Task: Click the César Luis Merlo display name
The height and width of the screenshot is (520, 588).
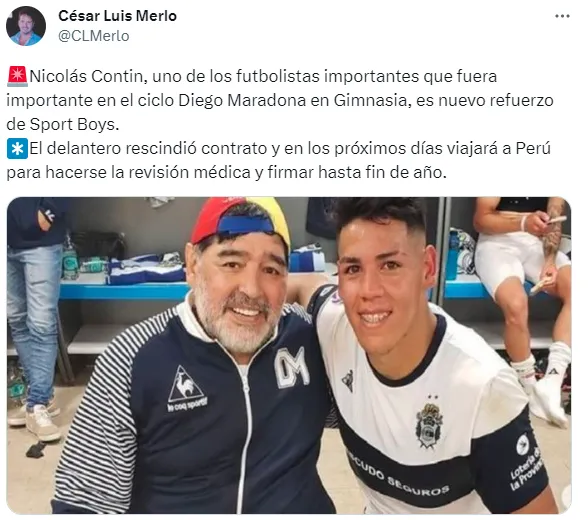Action: coord(117,16)
